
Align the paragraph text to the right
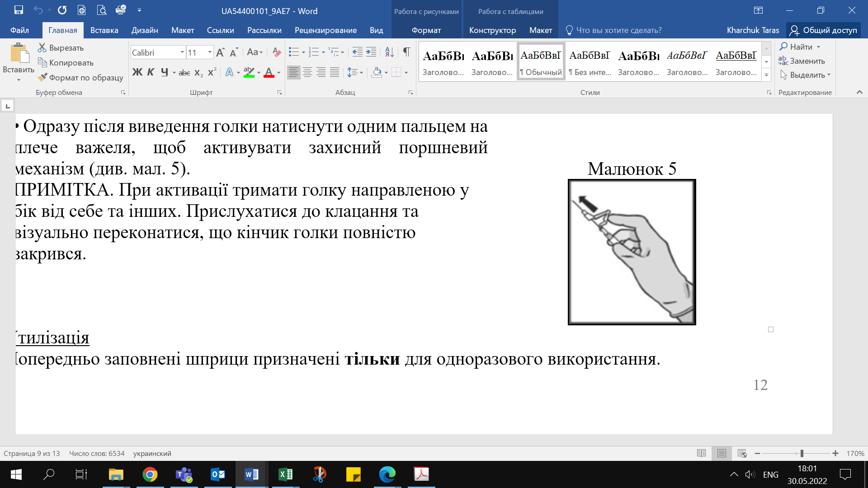pyautogui.click(x=321, y=72)
